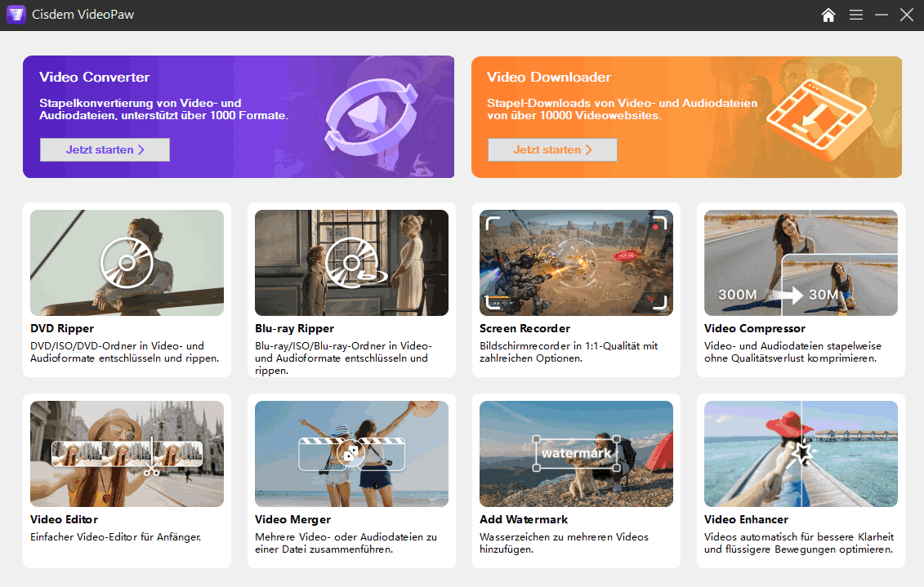Screen dimensions: 924x587
Task: Minimize the VideoPaw window
Action: click(x=881, y=15)
